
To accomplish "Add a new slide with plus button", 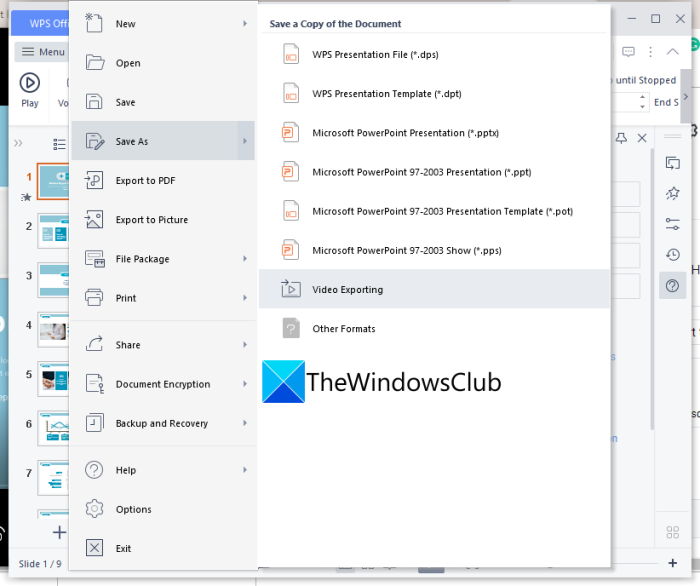I will click(59, 532).
